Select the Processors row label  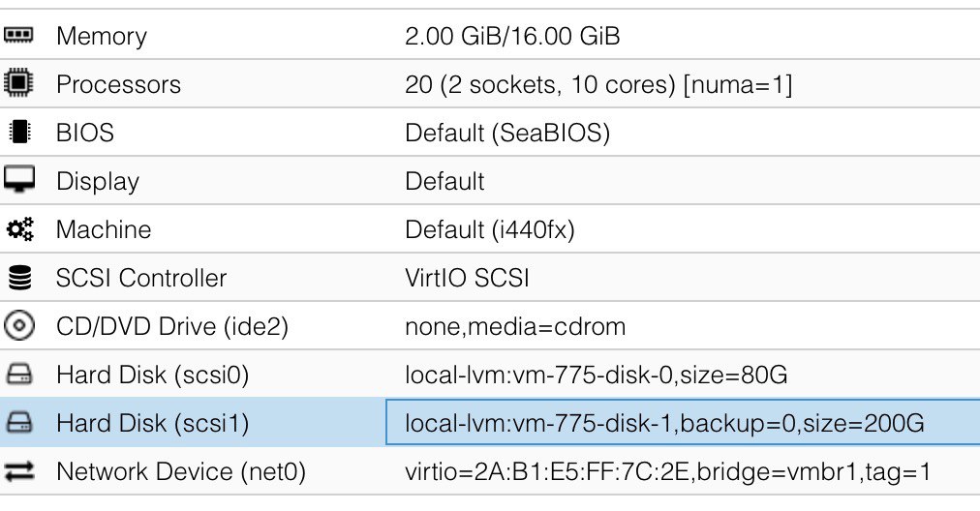pyautogui.click(x=118, y=84)
